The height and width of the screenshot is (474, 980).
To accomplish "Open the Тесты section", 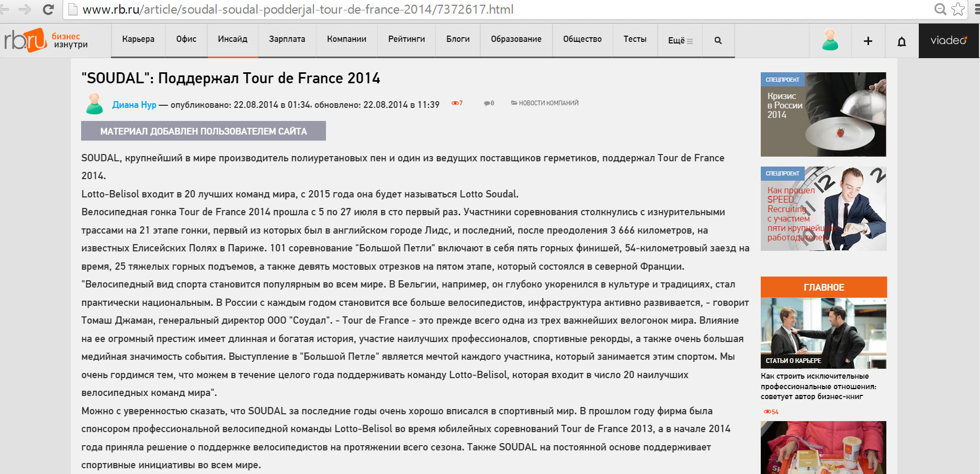I will (x=635, y=39).
